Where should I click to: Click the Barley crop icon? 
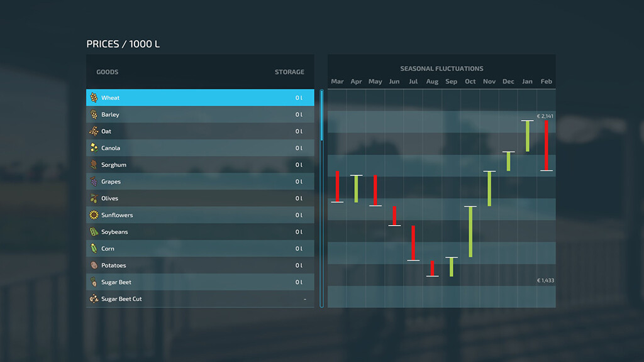click(x=94, y=115)
